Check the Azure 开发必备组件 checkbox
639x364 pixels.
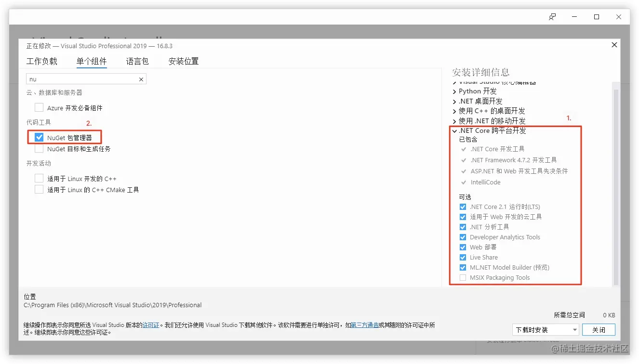tap(39, 107)
